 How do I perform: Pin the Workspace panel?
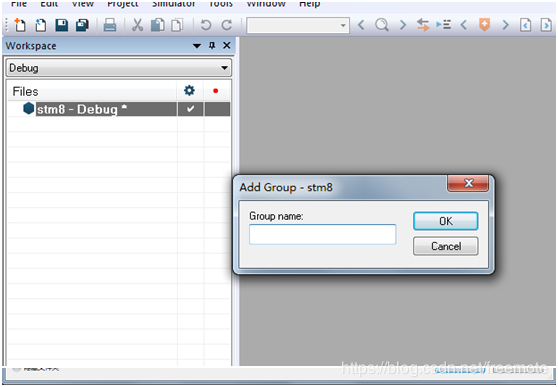pyautogui.click(x=212, y=46)
